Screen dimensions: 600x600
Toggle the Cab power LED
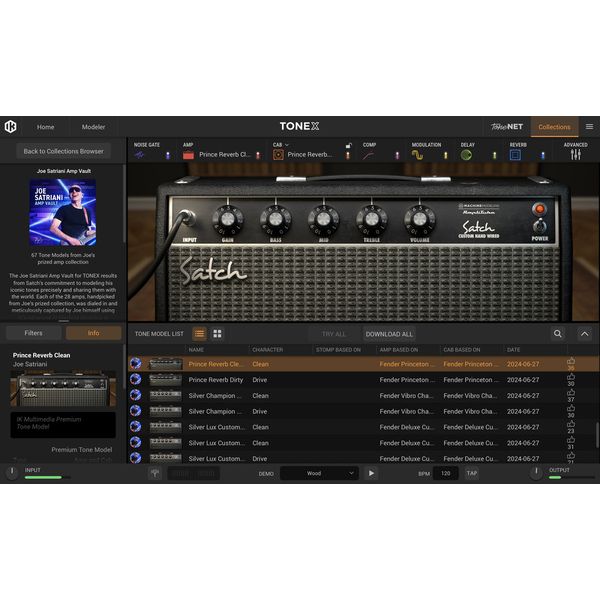pyautogui.click(x=348, y=155)
